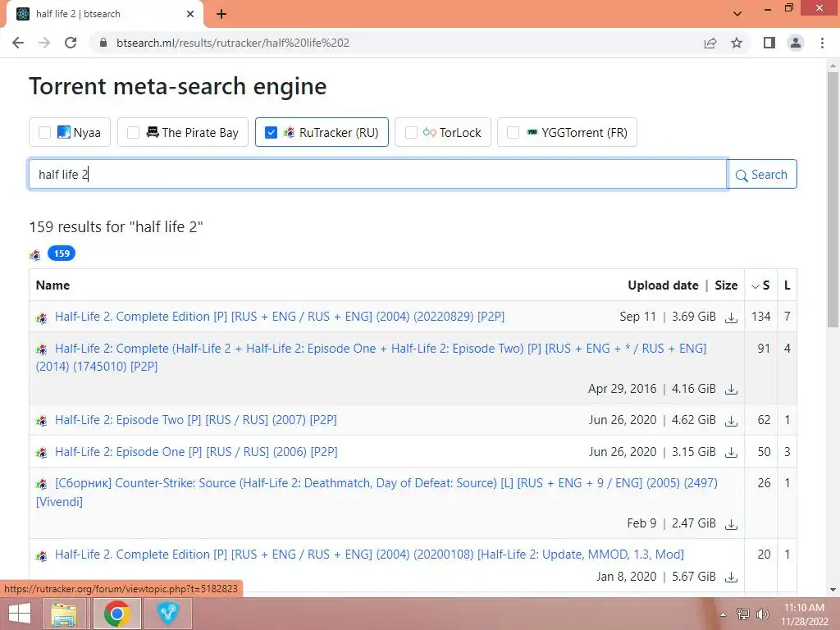The height and width of the screenshot is (630, 840).
Task: Click download icon next to 5.67 GiB
Action: [x=731, y=577]
